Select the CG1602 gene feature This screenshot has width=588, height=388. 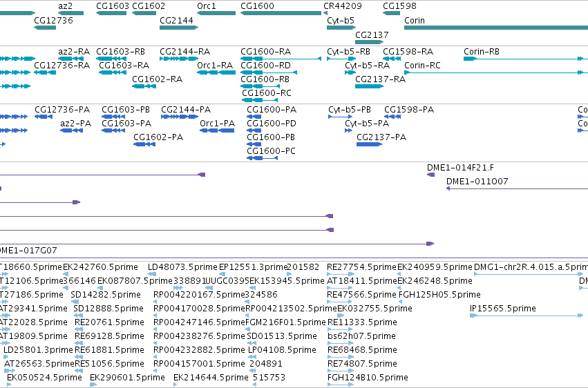[x=144, y=13]
